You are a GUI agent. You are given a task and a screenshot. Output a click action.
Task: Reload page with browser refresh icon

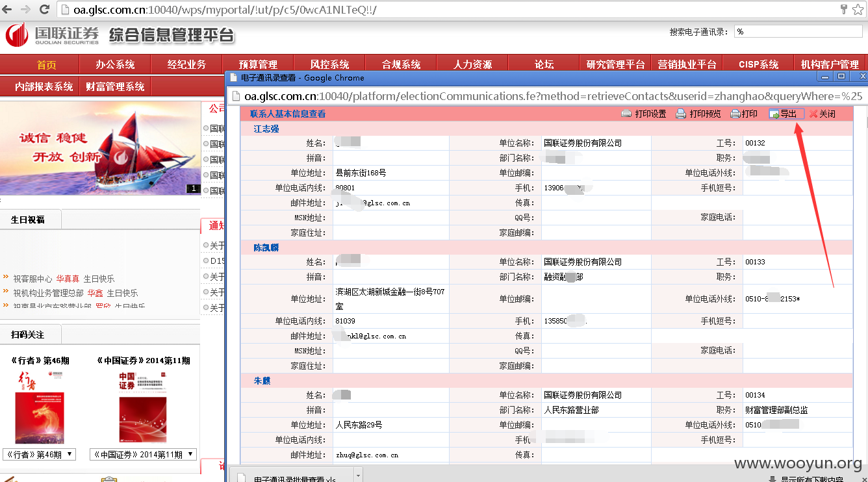(45, 10)
